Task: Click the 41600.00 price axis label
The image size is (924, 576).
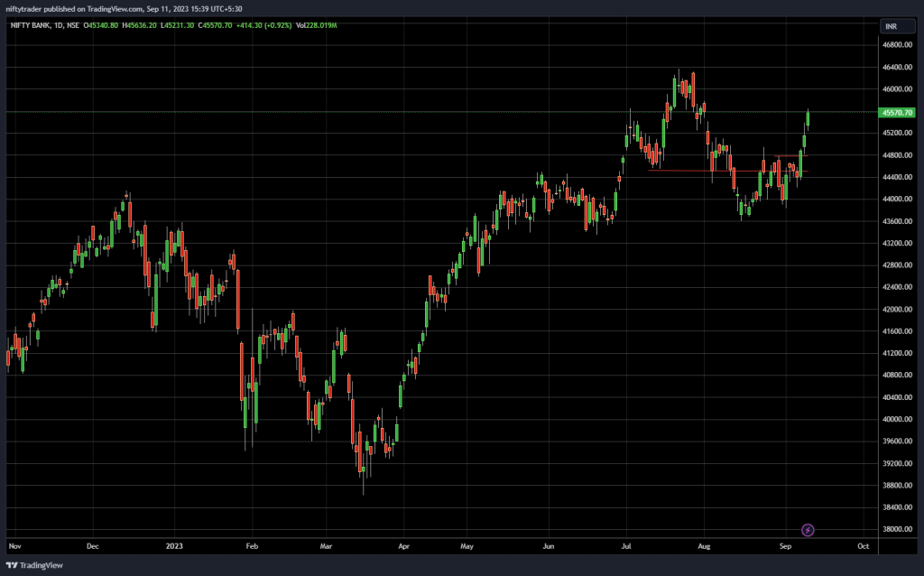Action: click(x=897, y=331)
